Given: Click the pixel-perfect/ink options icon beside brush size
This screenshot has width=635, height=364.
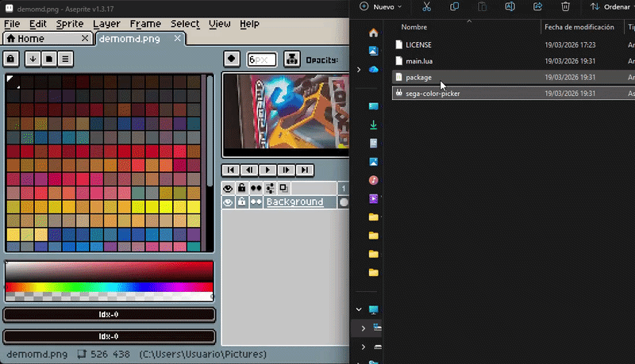Looking at the screenshot, I should 291,59.
